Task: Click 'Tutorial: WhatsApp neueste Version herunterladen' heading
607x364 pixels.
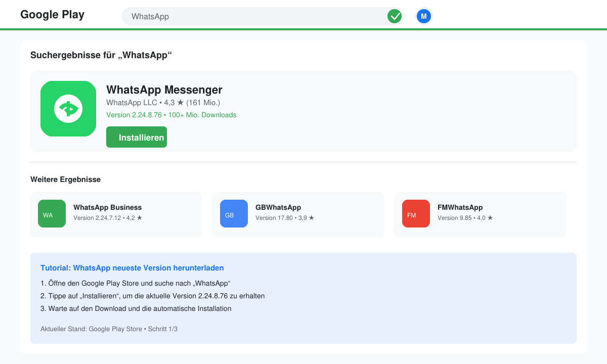Action: tap(132, 268)
